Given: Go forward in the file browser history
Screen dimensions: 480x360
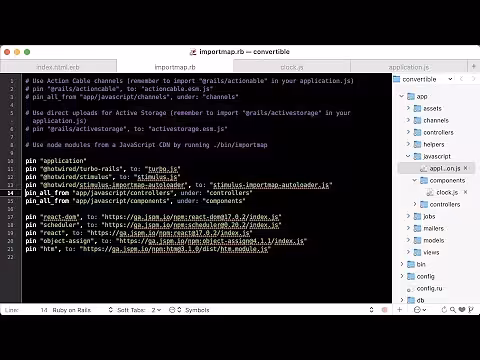Looking at the screenshot, I should tap(473, 79).
